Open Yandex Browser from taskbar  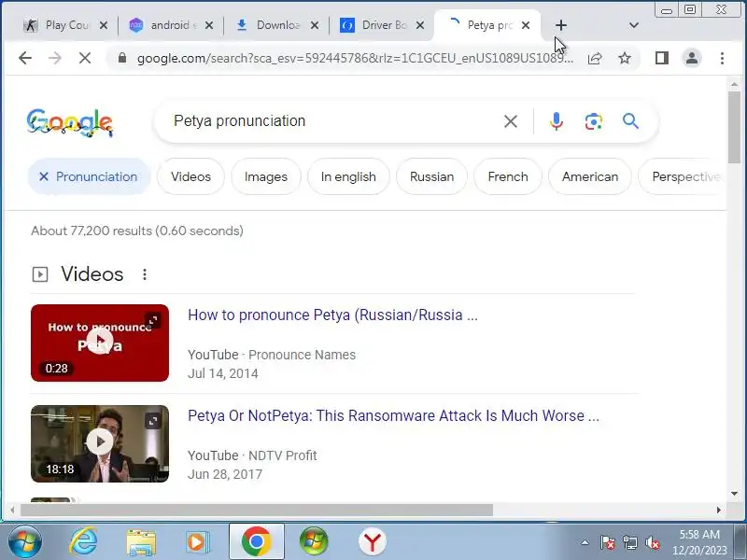point(372,542)
